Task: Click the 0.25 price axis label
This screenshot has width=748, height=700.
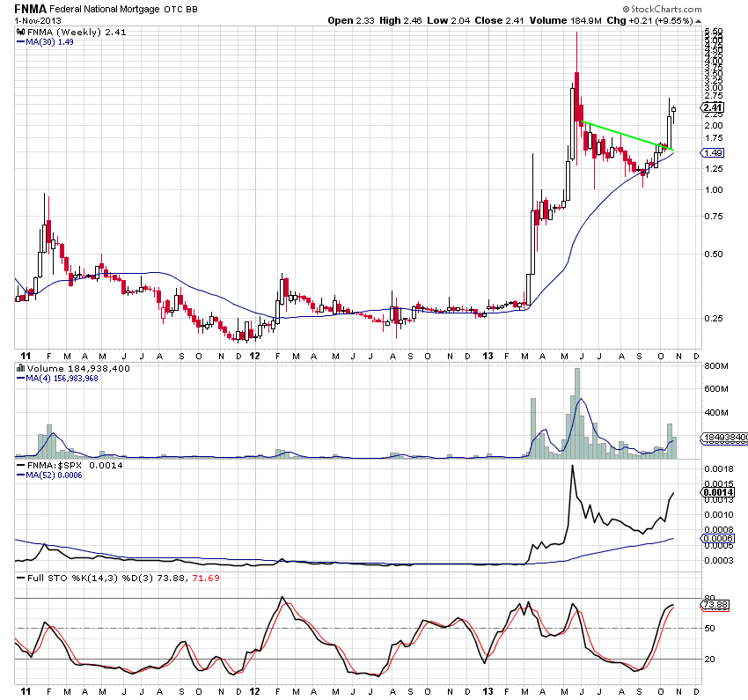Action: pyautogui.click(x=713, y=318)
